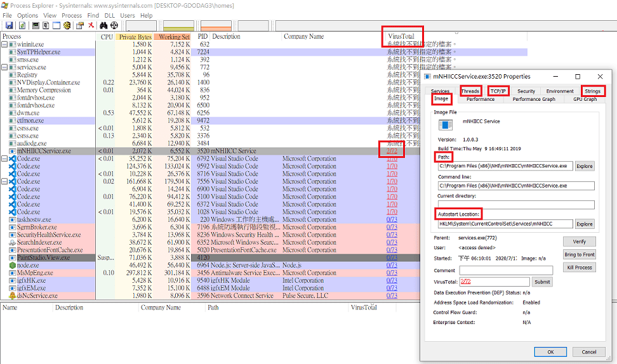
Task: Click the Process Explorer title bar app icon
Action: click(x=4, y=6)
